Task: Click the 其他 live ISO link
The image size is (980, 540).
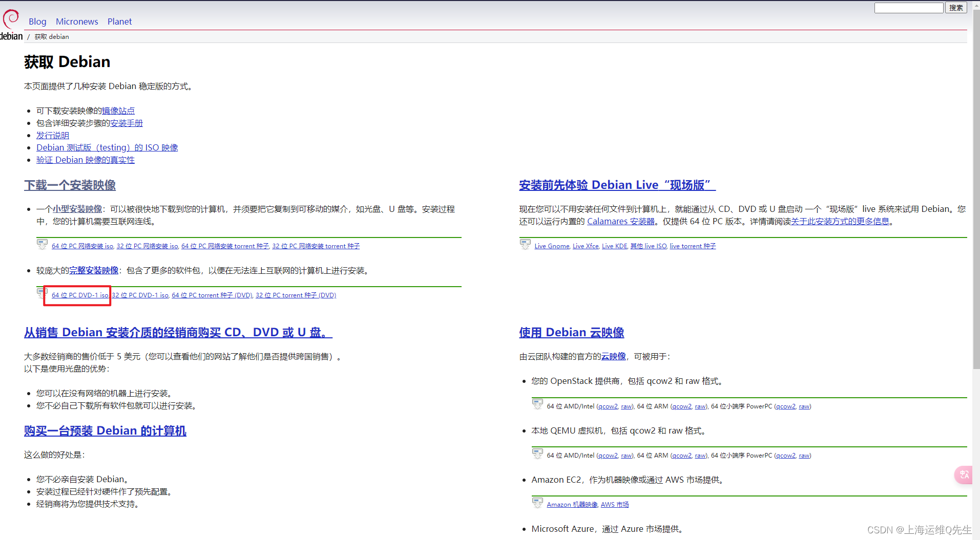Action: pos(649,246)
